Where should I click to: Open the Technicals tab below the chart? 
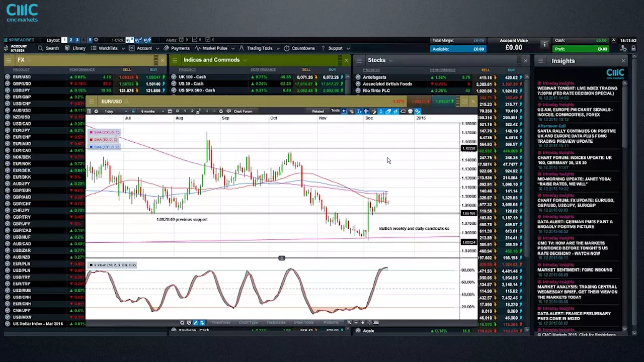pos(276,322)
